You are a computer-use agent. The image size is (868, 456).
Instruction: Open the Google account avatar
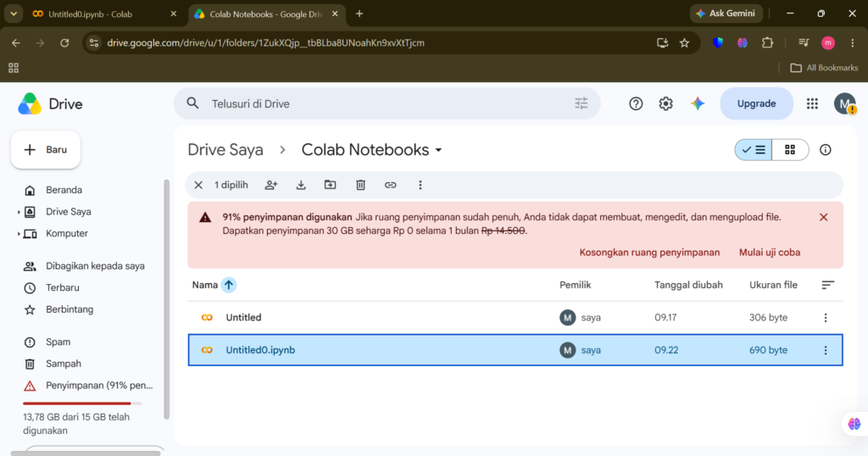(845, 103)
